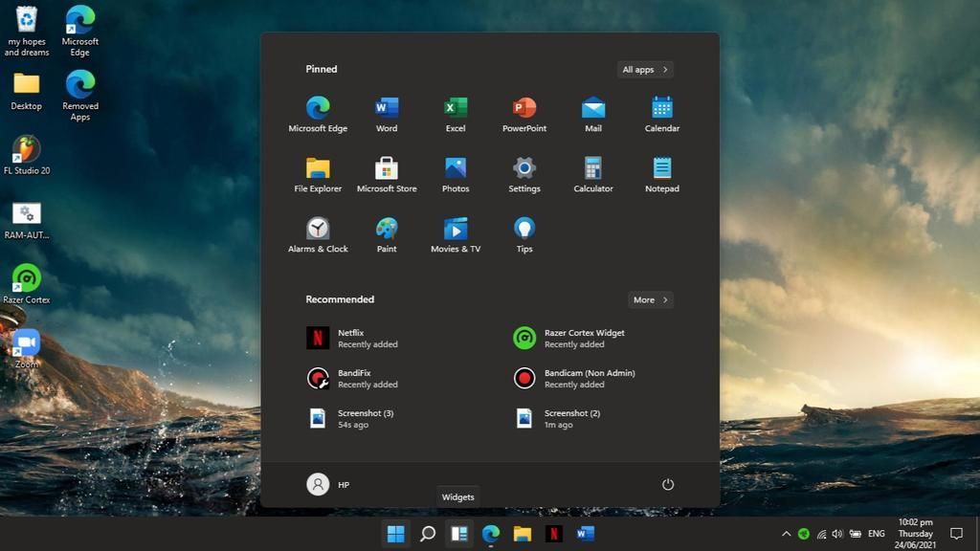The width and height of the screenshot is (980, 551).
Task: Check battery status in system tray
Action: 856,534
